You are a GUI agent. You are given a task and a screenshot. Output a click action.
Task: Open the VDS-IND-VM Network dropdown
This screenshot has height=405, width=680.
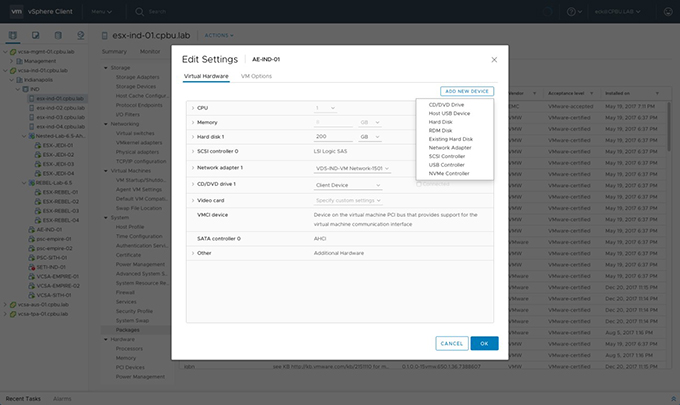tap(353, 168)
